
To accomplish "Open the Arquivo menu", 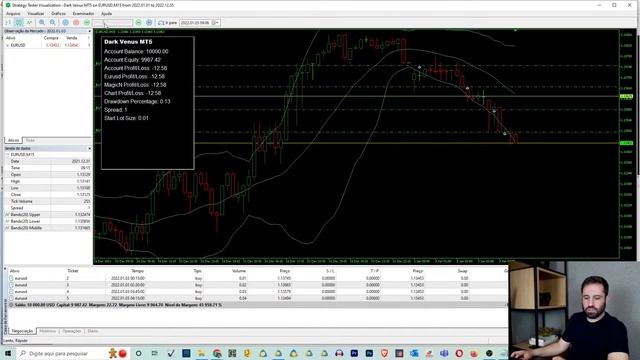I will (x=13, y=13).
